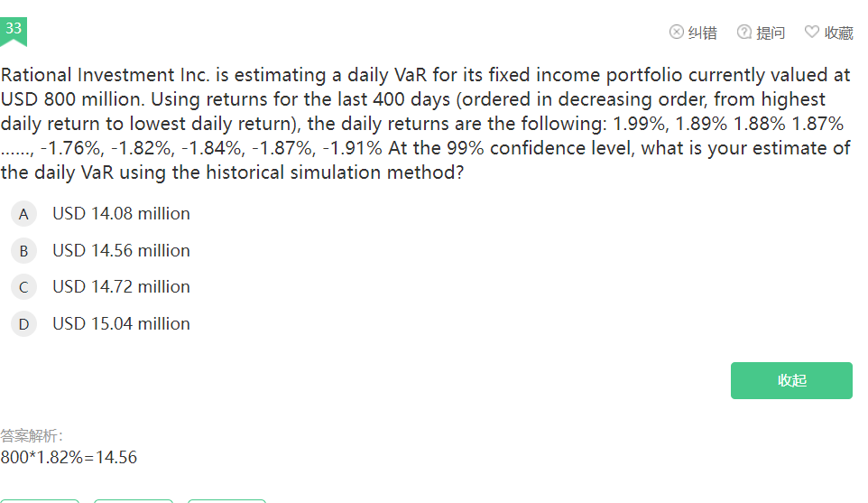Click the leftmost partially visible bottom button
868x503 pixels.
40,500
